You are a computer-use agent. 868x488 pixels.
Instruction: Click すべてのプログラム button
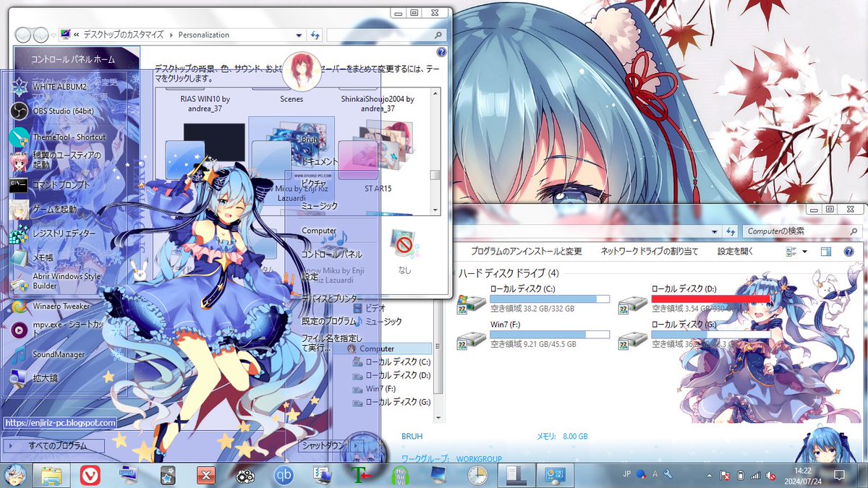pyautogui.click(x=54, y=446)
